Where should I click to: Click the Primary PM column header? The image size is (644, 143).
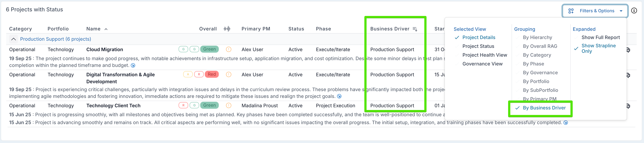click(255, 29)
